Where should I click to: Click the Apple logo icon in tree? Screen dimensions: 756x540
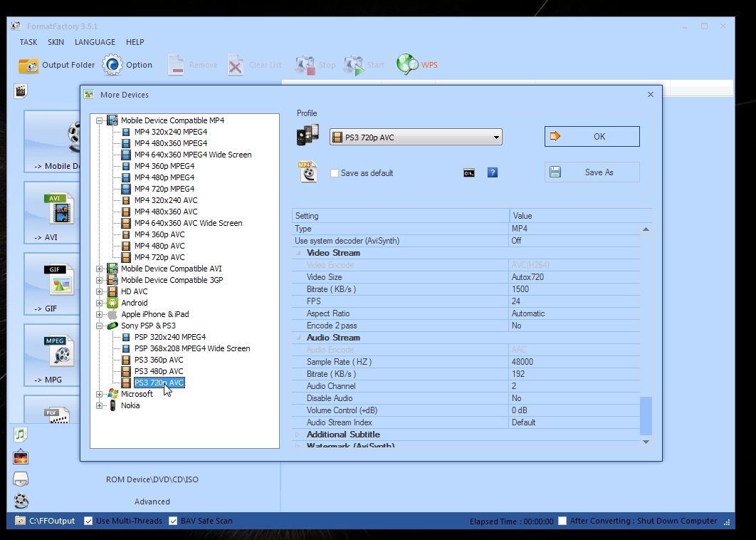coord(112,314)
